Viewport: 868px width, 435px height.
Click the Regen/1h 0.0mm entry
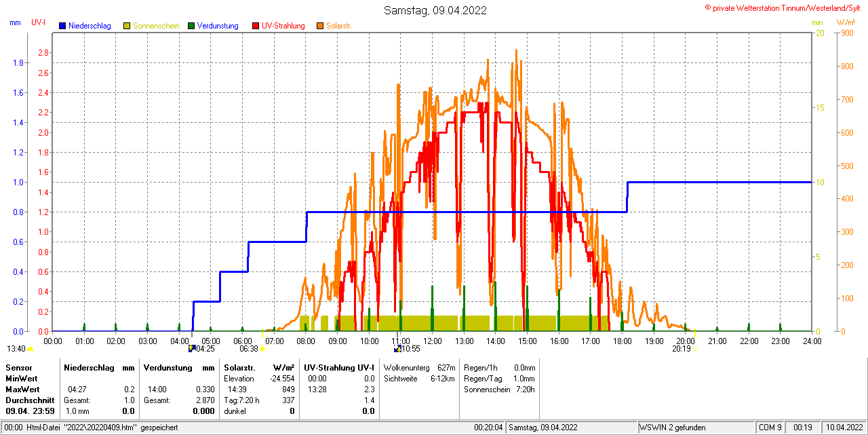pos(500,367)
